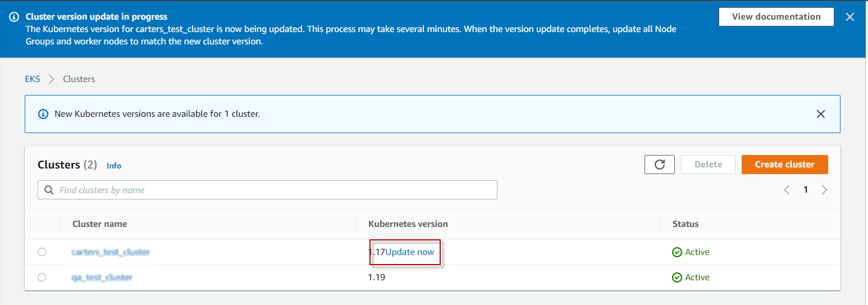Screen dimensions: 868x305
Task: Close the new Kubernetes versions notice
Action: [x=820, y=114]
